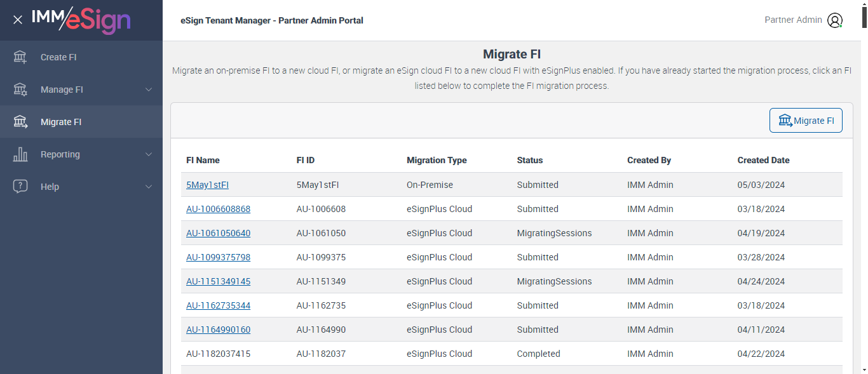Click the Help question bubble icon

click(20, 187)
